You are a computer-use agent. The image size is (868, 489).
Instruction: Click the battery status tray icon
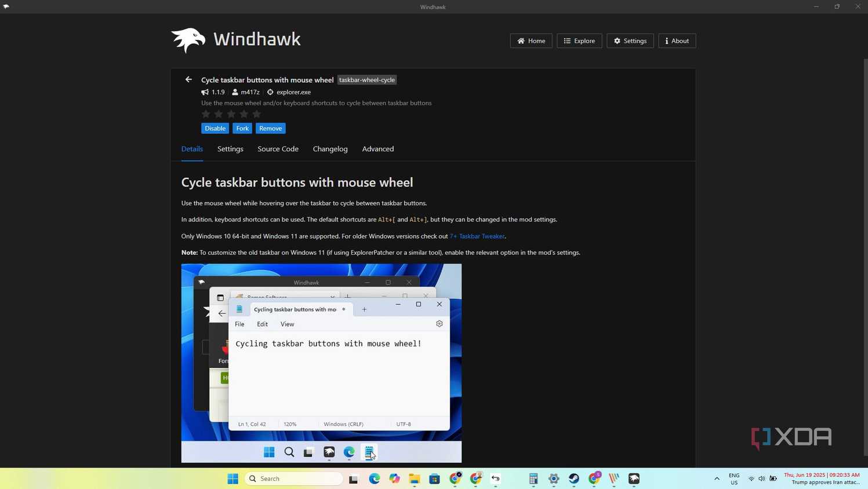773,479
